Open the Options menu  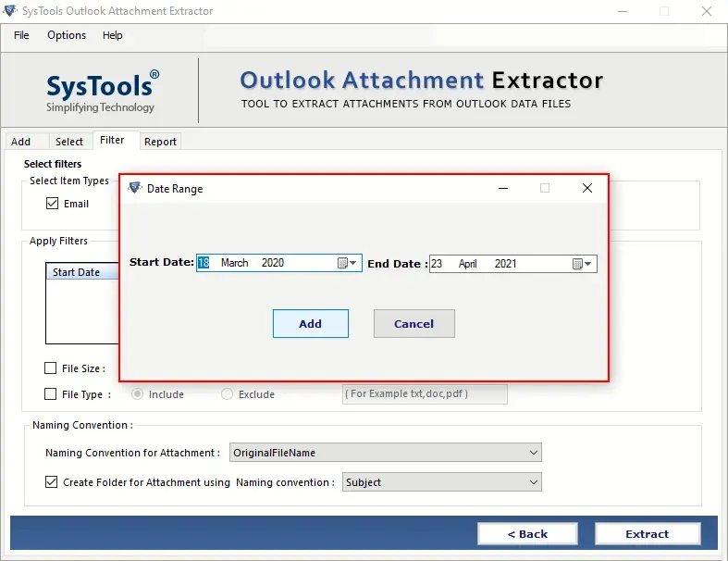[x=67, y=35]
